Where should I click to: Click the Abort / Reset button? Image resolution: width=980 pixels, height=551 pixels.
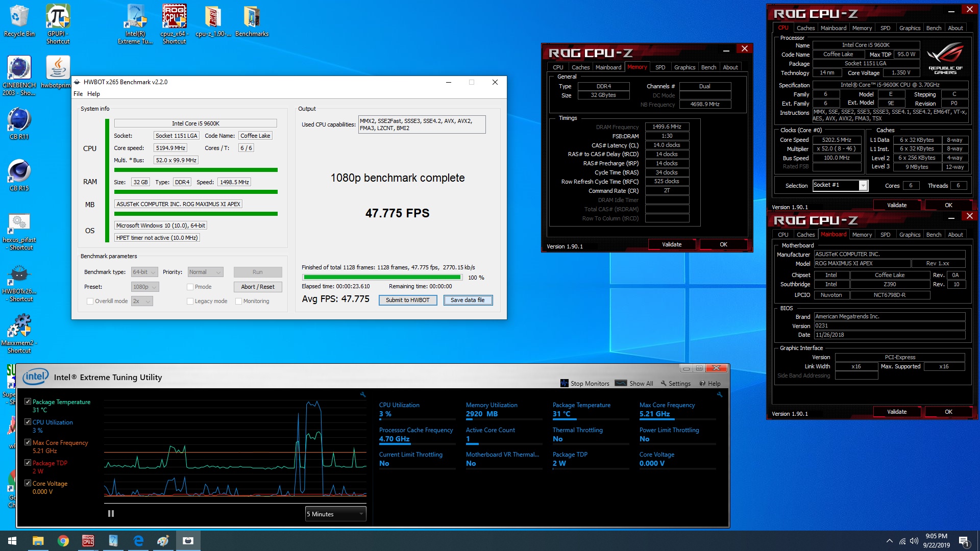(x=258, y=287)
